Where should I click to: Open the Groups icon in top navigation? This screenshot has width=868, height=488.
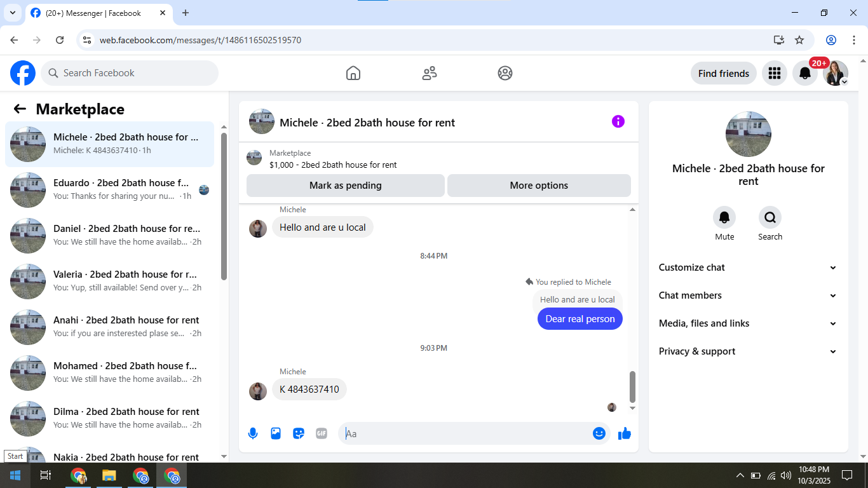505,73
